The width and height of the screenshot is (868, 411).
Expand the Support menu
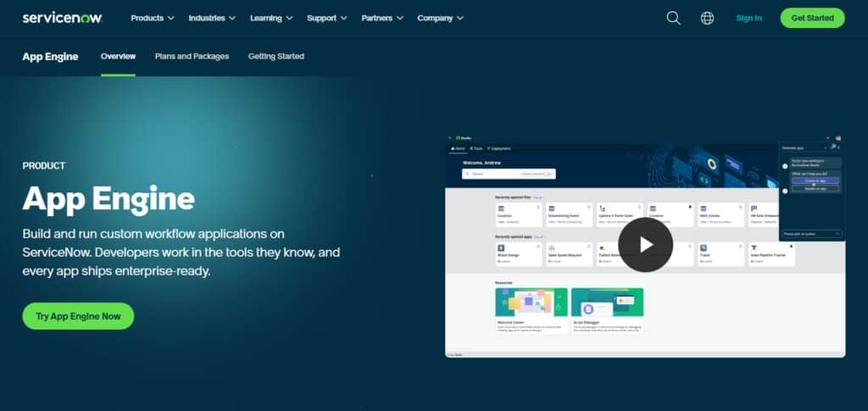pos(327,18)
